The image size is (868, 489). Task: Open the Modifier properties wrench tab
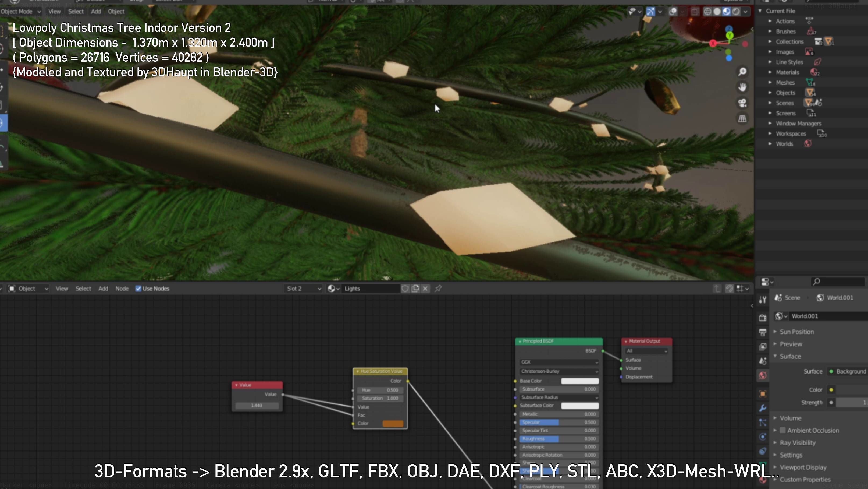pos(763,408)
